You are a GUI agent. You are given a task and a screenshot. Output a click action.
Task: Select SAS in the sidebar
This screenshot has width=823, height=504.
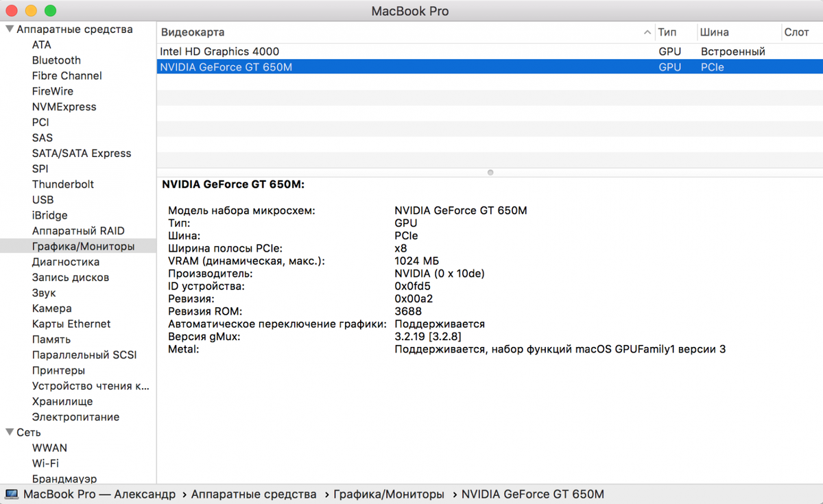coord(42,138)
